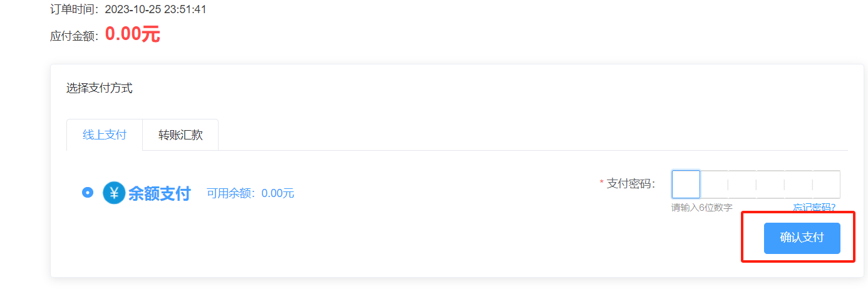Select the third payment password digit box
This screenshot has width=868, height=294.
coord(742,185)
